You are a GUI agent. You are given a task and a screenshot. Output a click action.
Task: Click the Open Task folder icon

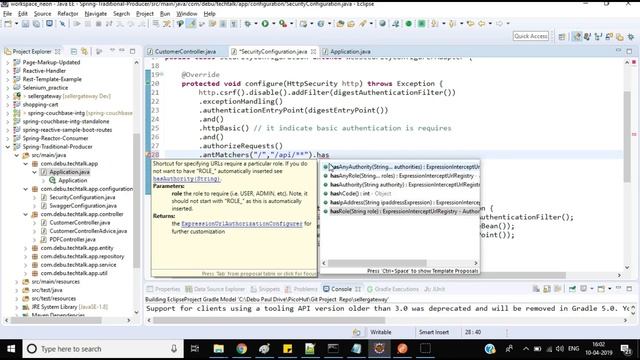[x=351, y=24]
